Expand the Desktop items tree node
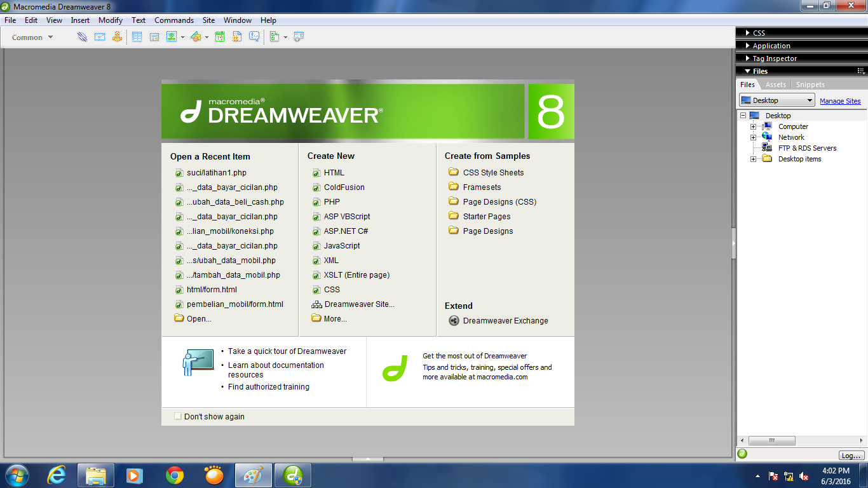The width and height of the screenshot is (868, 488). coord(754,159)
